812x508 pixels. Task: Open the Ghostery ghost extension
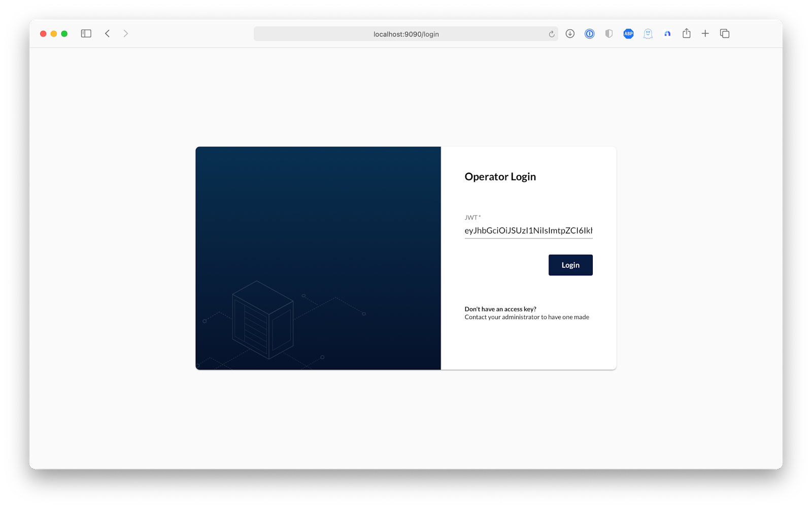point(648,33)
